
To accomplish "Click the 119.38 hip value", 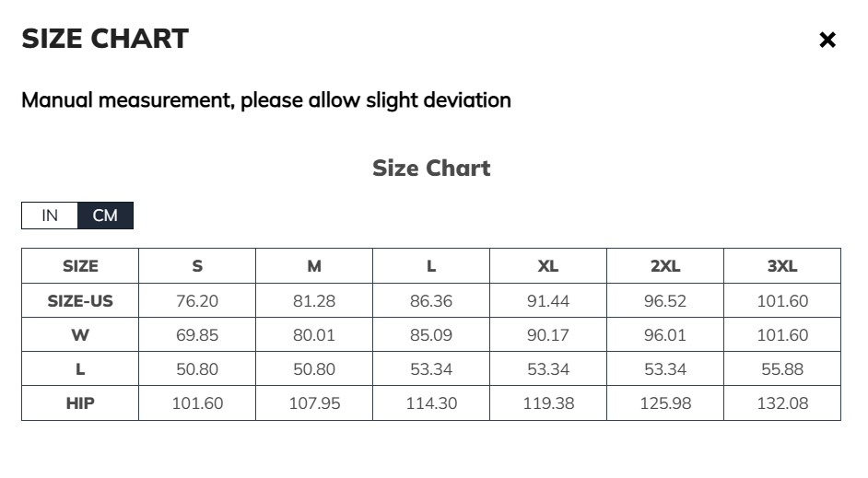I will pyautogui.click(x=548, y=403).
